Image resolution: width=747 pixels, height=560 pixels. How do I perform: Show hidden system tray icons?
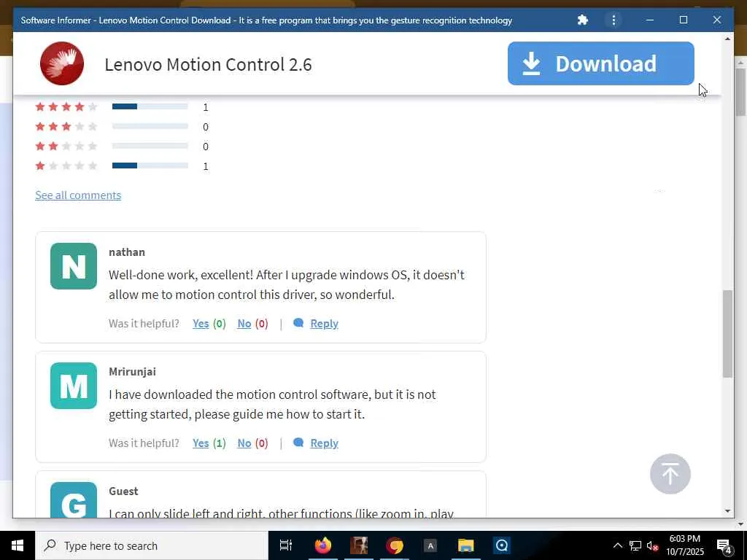click(617, 545)
